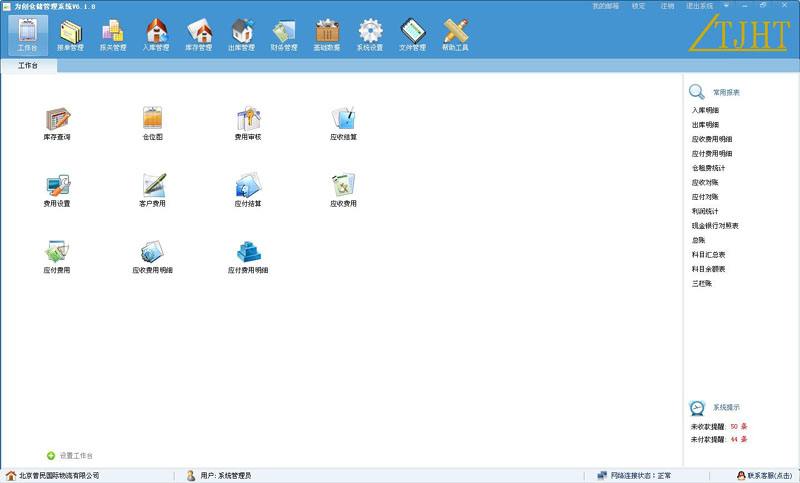Select the 工作台 tab
The width and height of the screenshot is (800, 483).
pos(28,65)
